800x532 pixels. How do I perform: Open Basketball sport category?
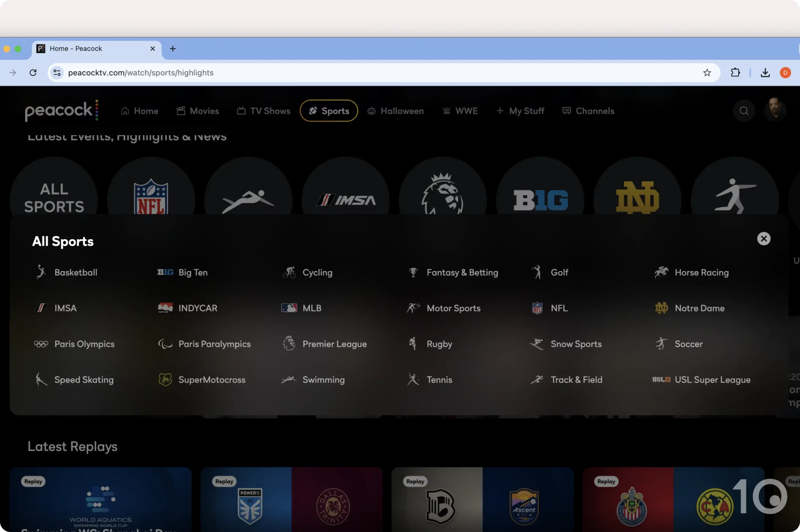(x=66, y=272)
